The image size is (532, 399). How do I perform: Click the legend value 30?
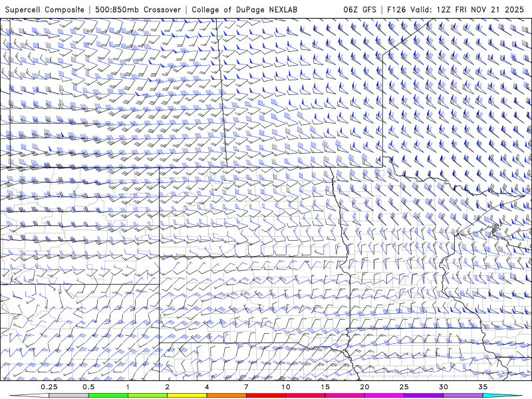pos(443,387)
